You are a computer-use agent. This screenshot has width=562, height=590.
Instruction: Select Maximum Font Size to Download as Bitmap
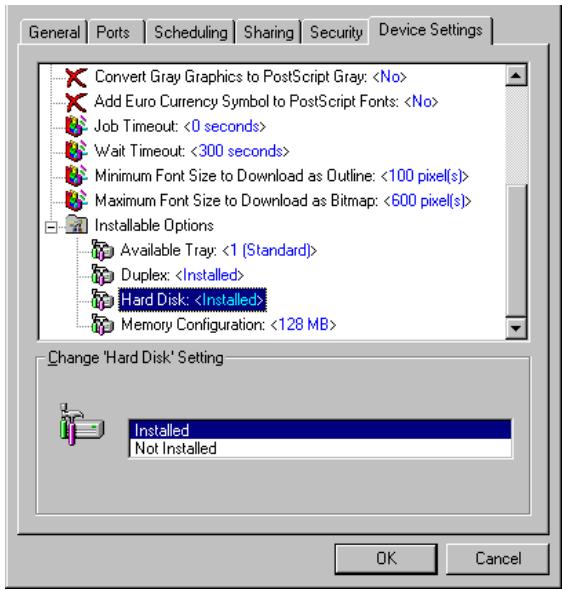pyautogui.click(x=283, y=201)
